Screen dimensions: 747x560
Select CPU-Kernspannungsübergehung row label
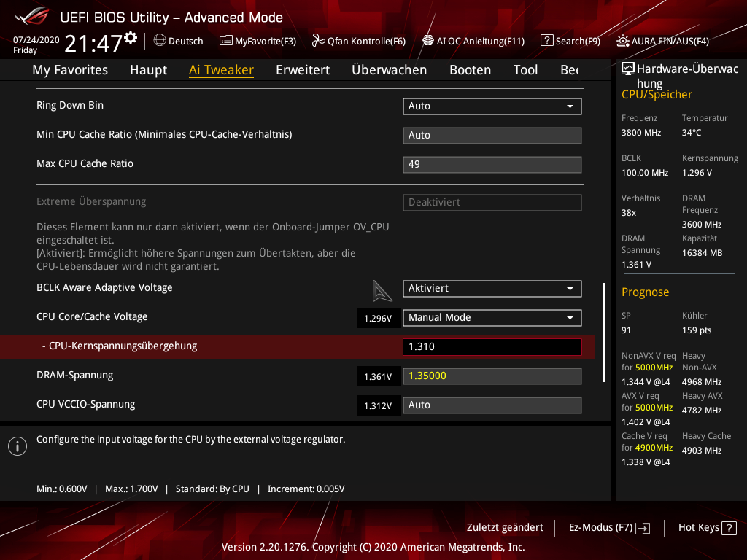[x=120, y=346]
